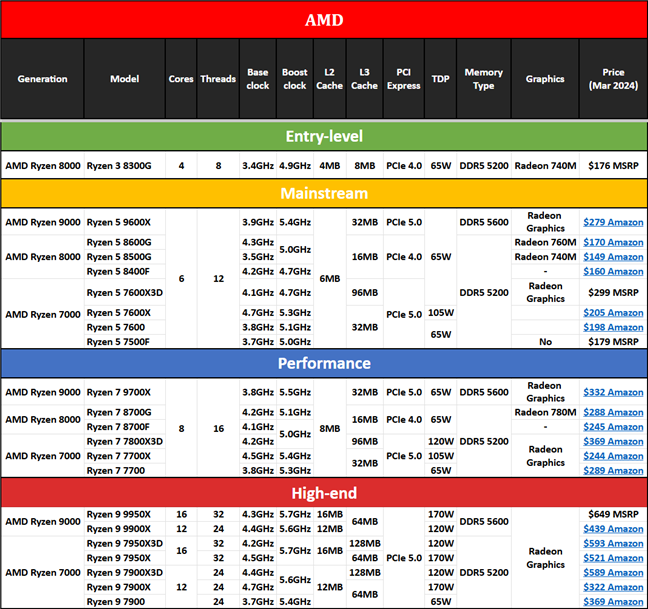Click the $170 Amazon price link
This screenshot has width=648, height=609.
pyautogui.click(x=613, y=242)
